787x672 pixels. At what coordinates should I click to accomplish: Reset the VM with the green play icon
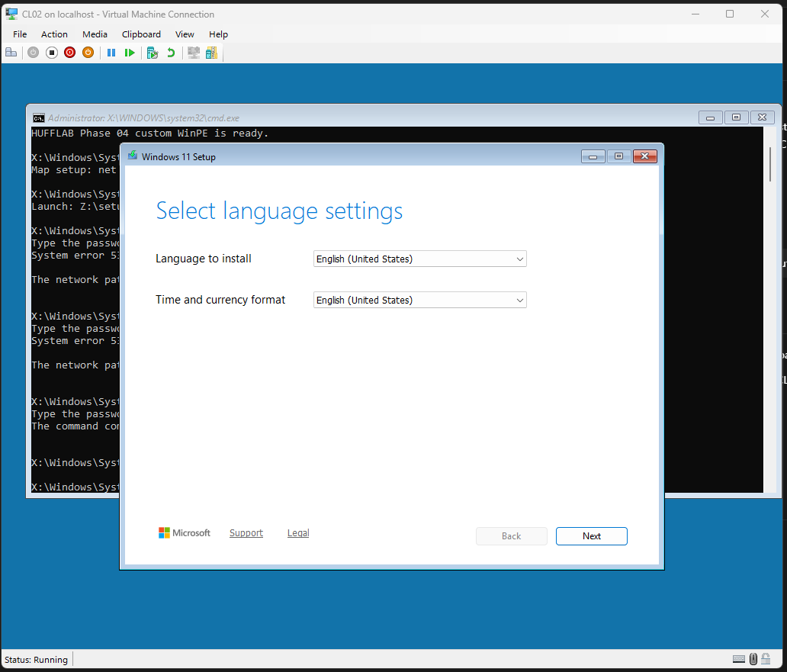(130, 53)
